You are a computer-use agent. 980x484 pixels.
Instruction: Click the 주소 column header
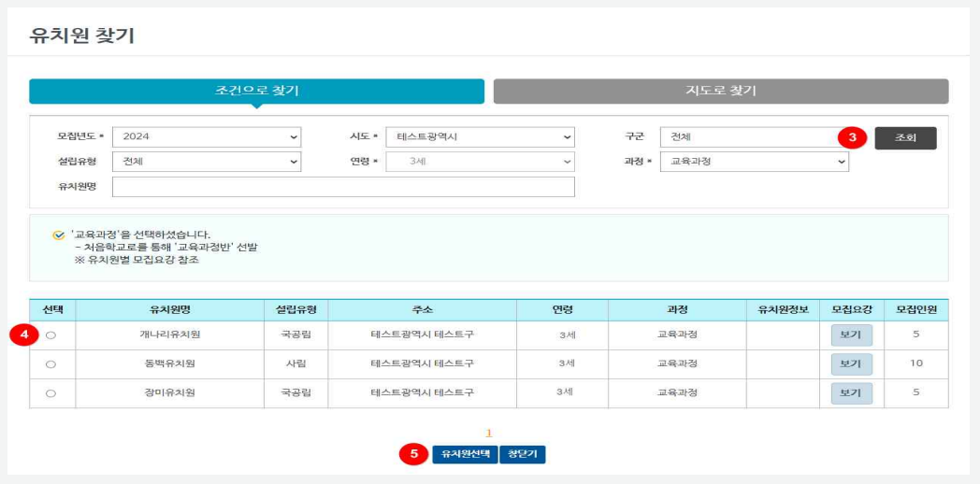(423, 310)
